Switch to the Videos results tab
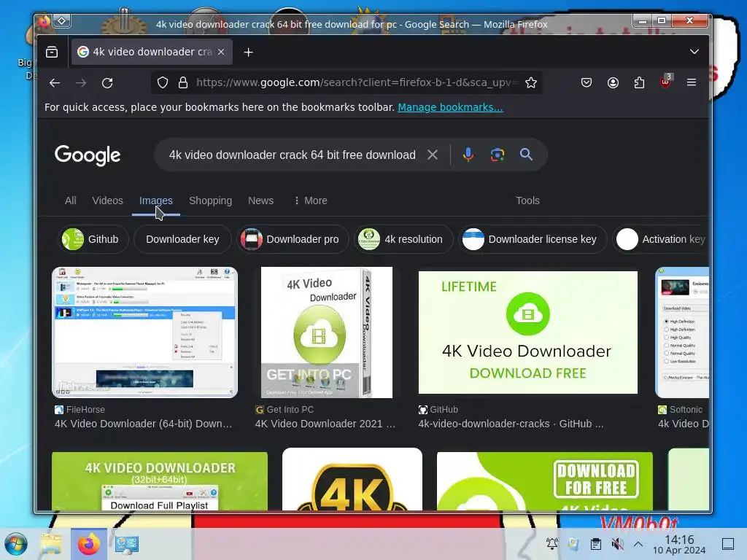 coord(108,201)
